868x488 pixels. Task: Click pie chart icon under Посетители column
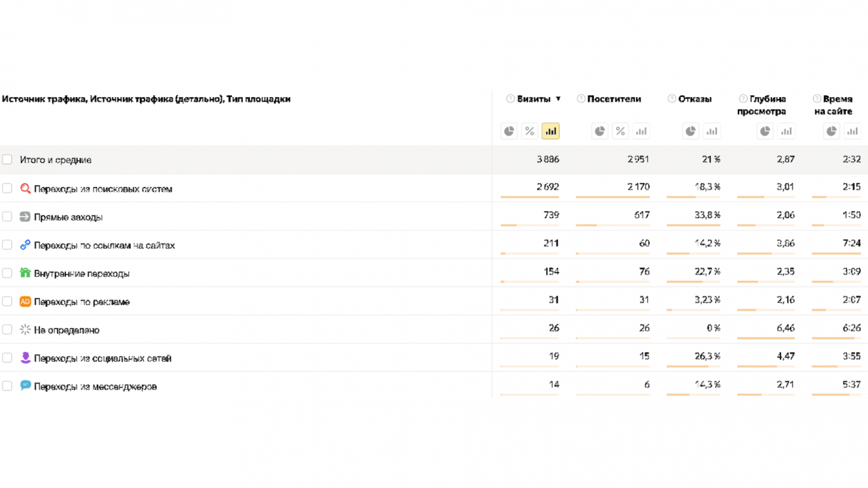tap(600, 131)
